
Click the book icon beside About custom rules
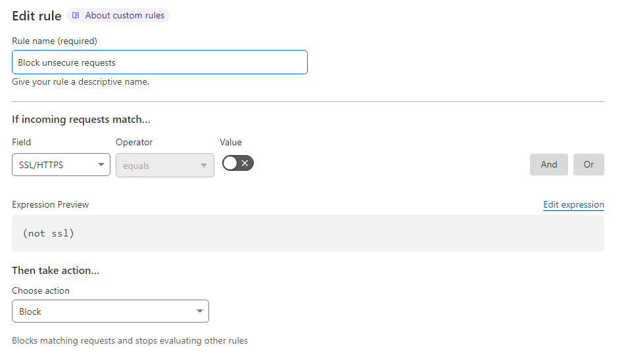point(76,15)
